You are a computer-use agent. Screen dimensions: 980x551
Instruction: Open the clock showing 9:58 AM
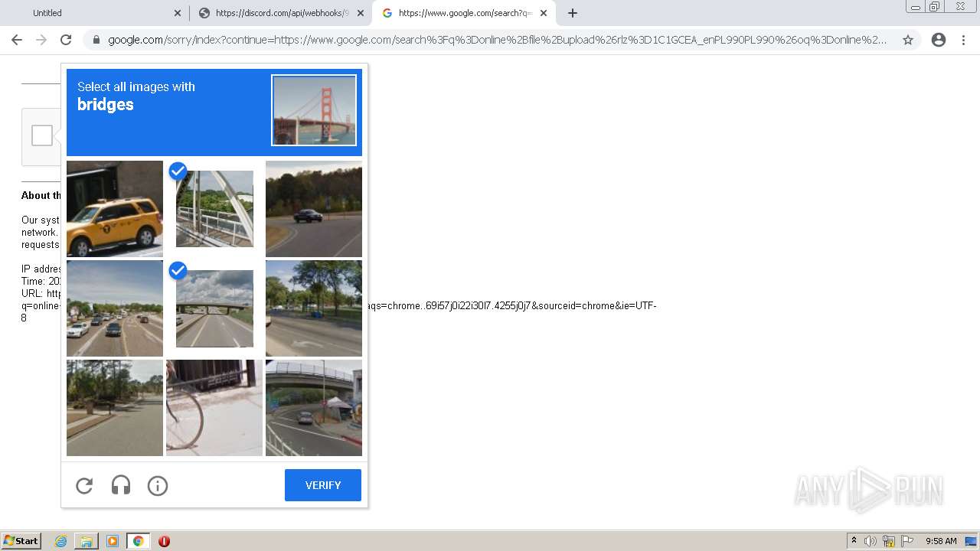(x=941, y=541)
